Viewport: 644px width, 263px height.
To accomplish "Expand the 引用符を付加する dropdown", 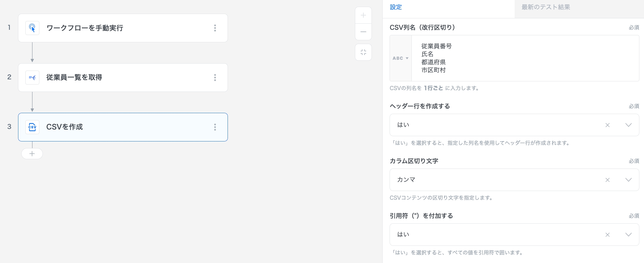I will (x=629, y=235).
